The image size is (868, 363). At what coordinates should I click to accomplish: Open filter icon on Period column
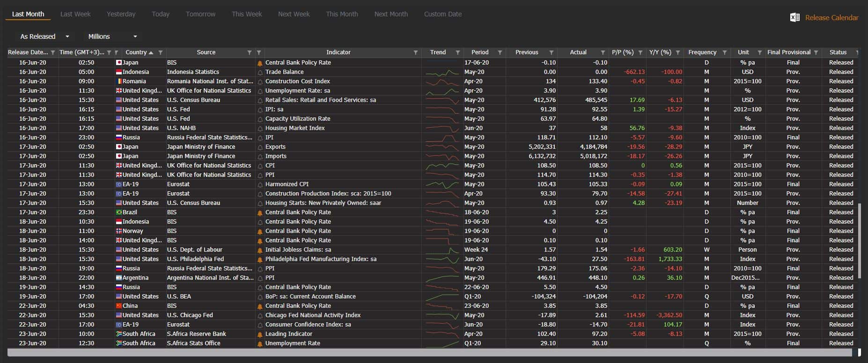(500, 52)
